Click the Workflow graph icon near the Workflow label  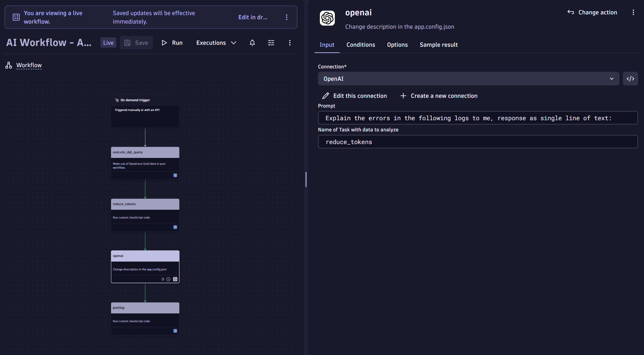pos(9,65)
